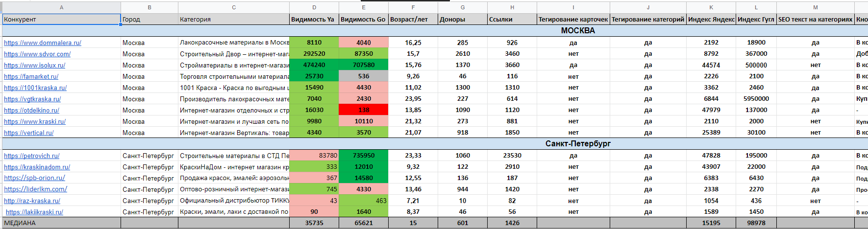The height and width of the screenshot is (229, 868).
Task: Open the https://spb-orion.ru/ link
Action: click(34, 178)
